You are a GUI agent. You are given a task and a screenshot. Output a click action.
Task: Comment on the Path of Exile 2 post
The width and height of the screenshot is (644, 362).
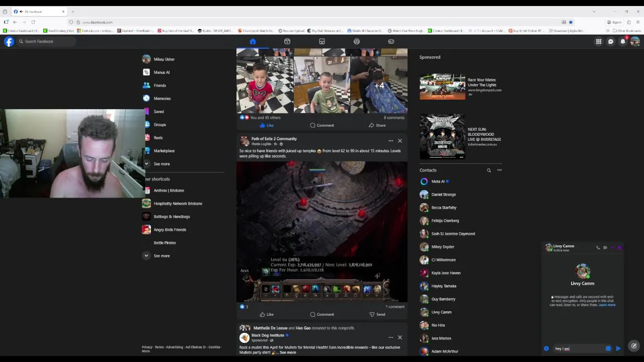[322, 314]
